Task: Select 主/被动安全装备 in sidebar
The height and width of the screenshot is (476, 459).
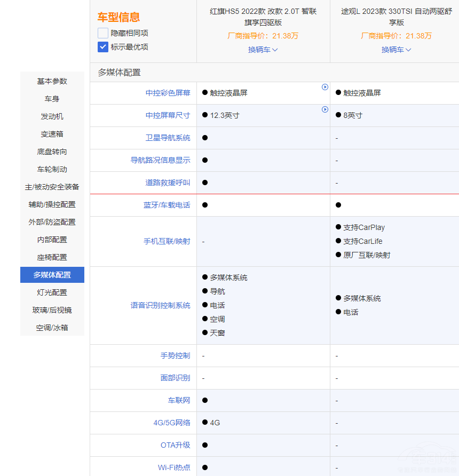Action: click(52, 187)
